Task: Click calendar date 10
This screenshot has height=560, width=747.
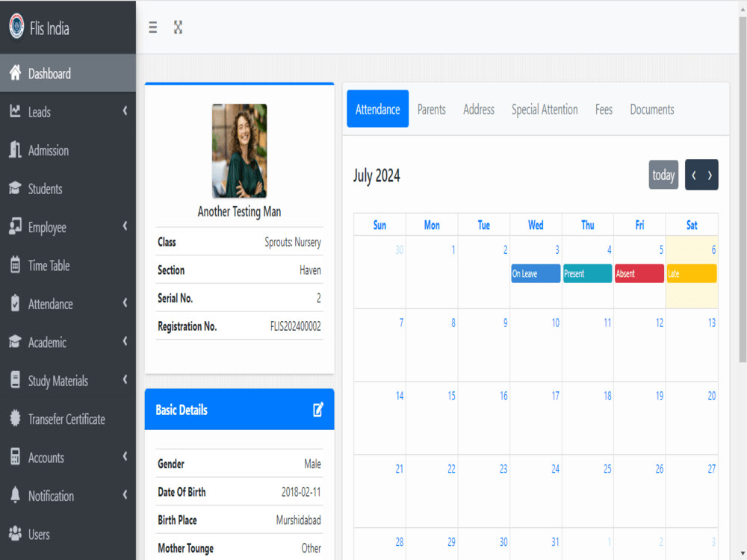Action: point(556,323)
